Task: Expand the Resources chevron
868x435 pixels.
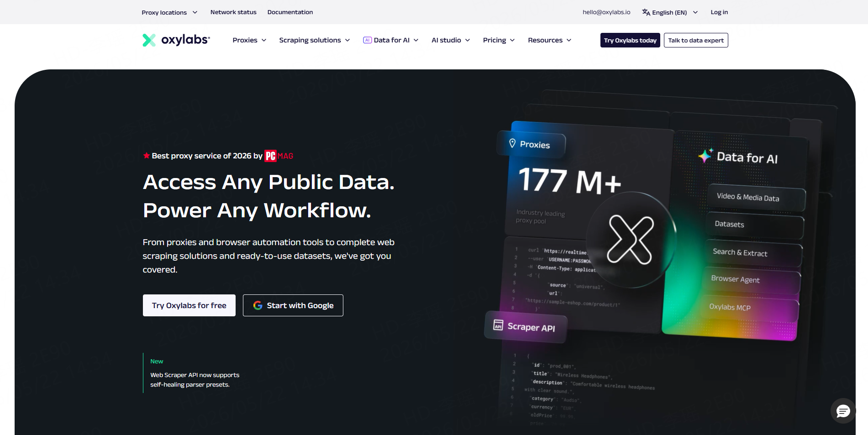Action: point(569,40)
